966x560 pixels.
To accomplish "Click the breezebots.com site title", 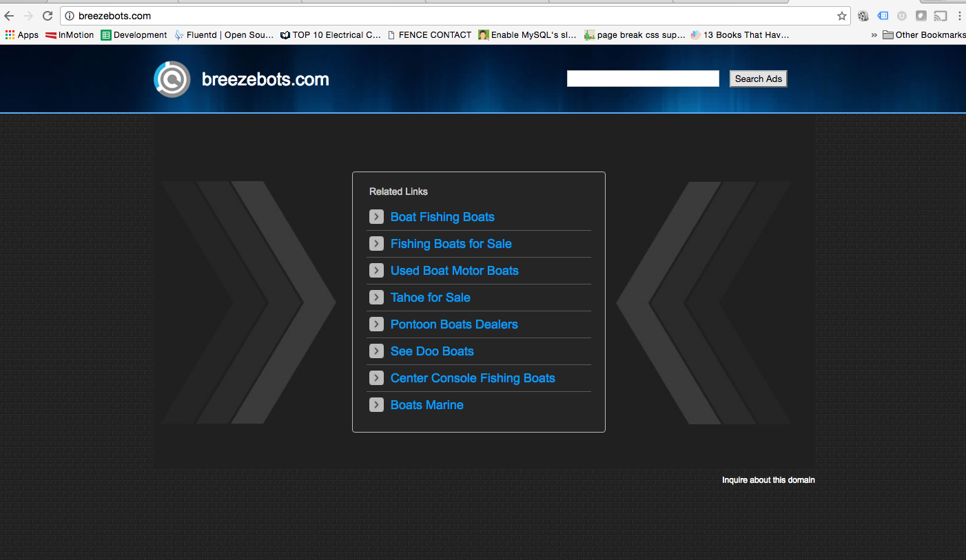I will [x=265, y=80].
